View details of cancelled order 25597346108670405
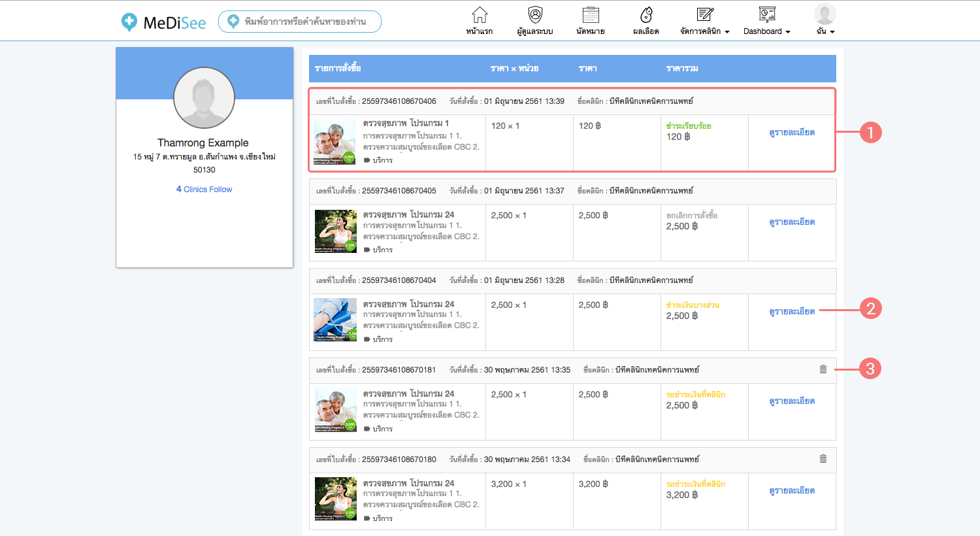Screen dimensions: 980x536 792,222
